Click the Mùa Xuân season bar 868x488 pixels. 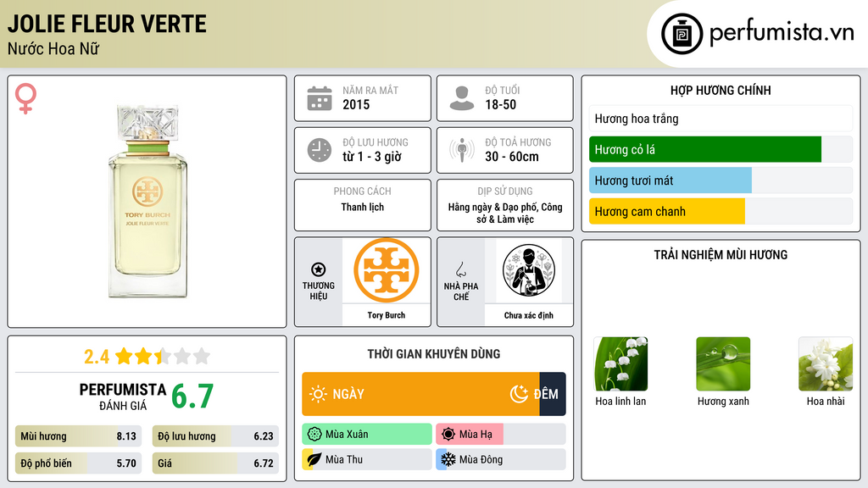[367, 435]
